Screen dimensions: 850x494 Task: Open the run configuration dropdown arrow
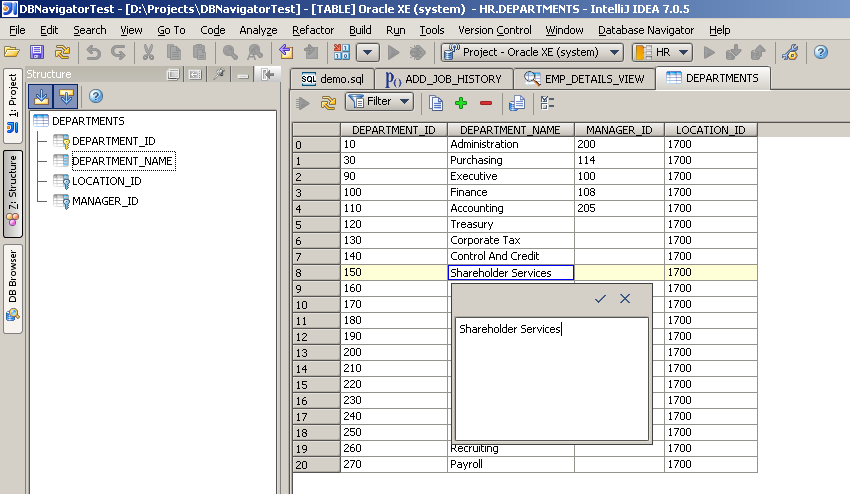tap(368, 53)
